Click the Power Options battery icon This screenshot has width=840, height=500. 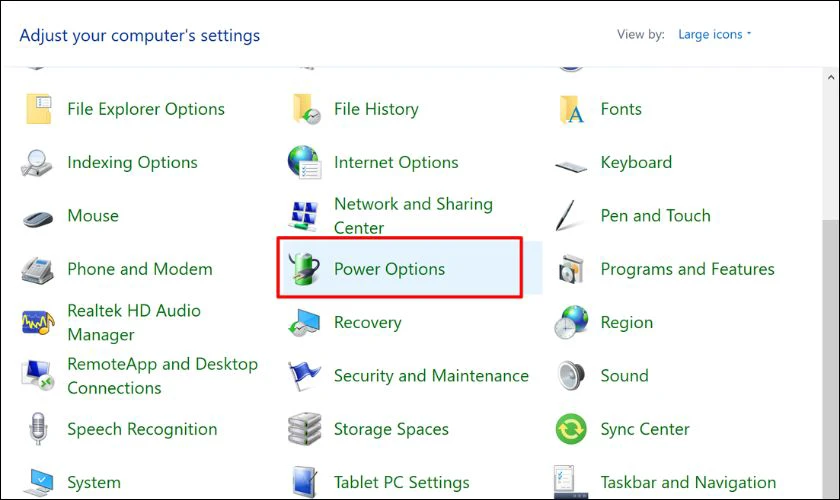tap(303, 269)
